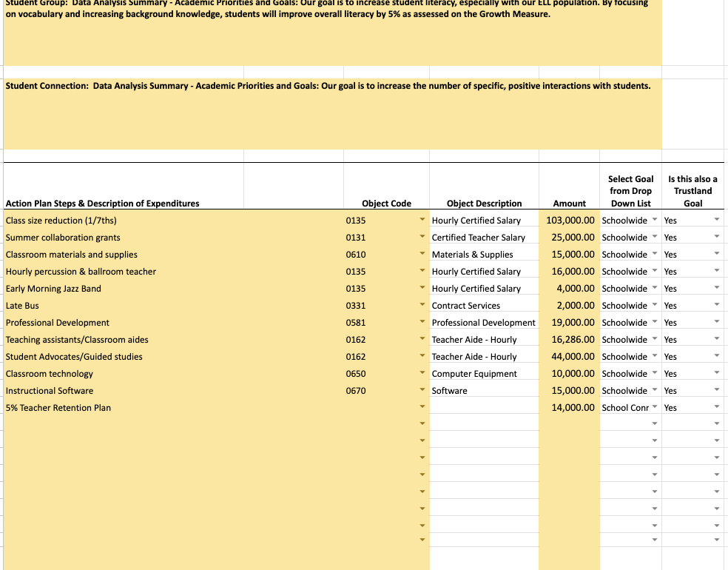Expand Object Code dropdown in Early Morning Jazz Band row
Screen dimensions: 728x570
(422, 287)
